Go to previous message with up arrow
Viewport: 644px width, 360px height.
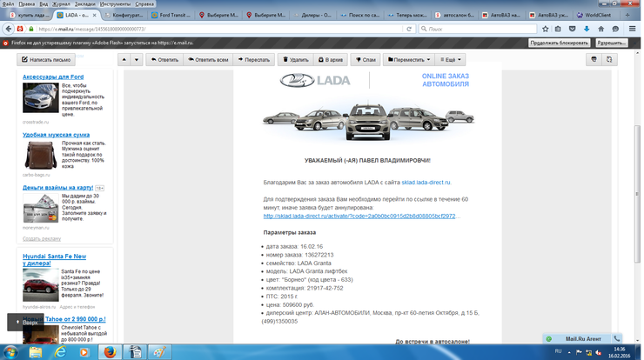pyautogui.click(x=124, y=60)
